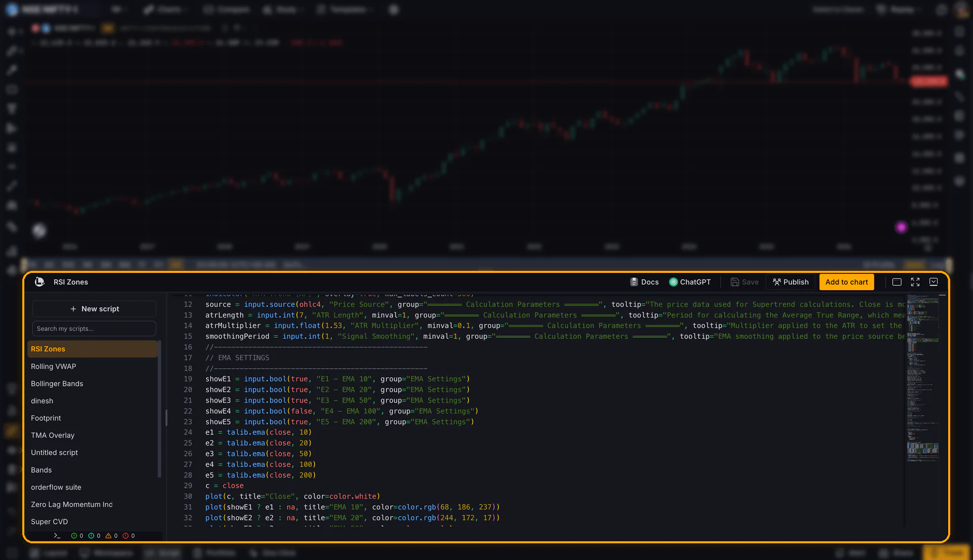The image size is (973, 560).
Task: Expand the editor to fullscreen
Action: [x=915, y=282]
